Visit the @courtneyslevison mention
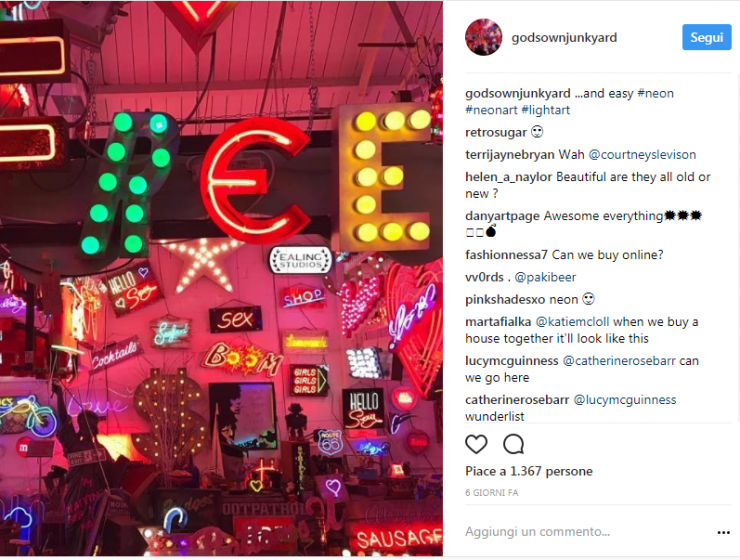Image resolution: width=740 pixels, height=560 pixels. pos(642,155)
